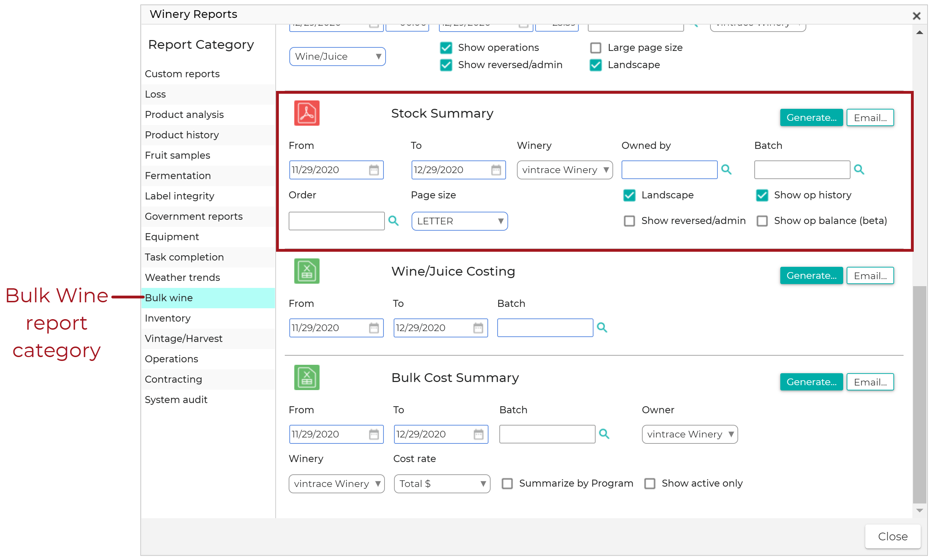The width and height of the screenshot is (932, 560).
Task: Check Show active only
Action: pyautogui.click(x=649, y=483)
